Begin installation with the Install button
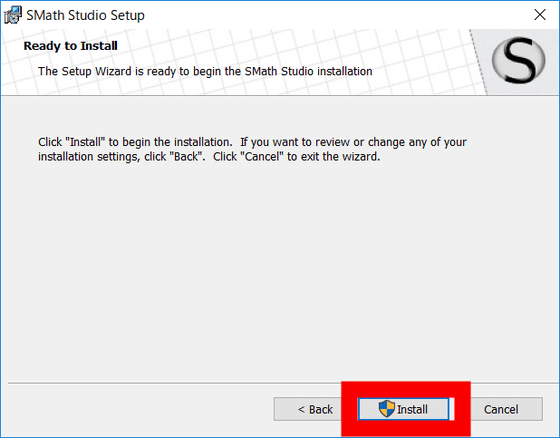 click(404, 409)
